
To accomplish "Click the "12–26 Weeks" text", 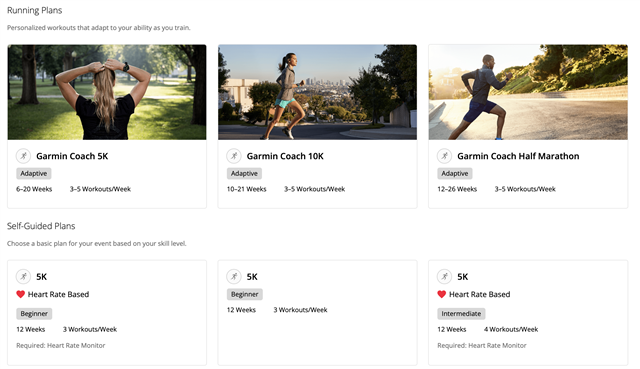I will pos(457,189).
